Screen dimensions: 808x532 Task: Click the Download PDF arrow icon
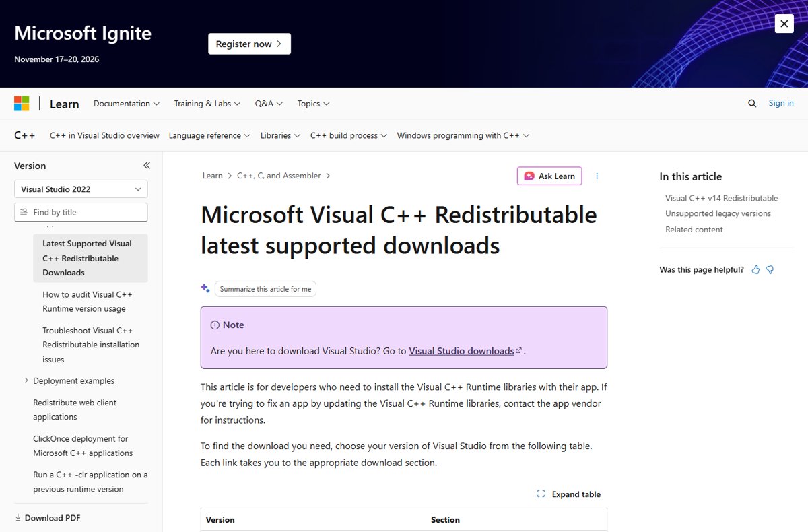(18, 518)
